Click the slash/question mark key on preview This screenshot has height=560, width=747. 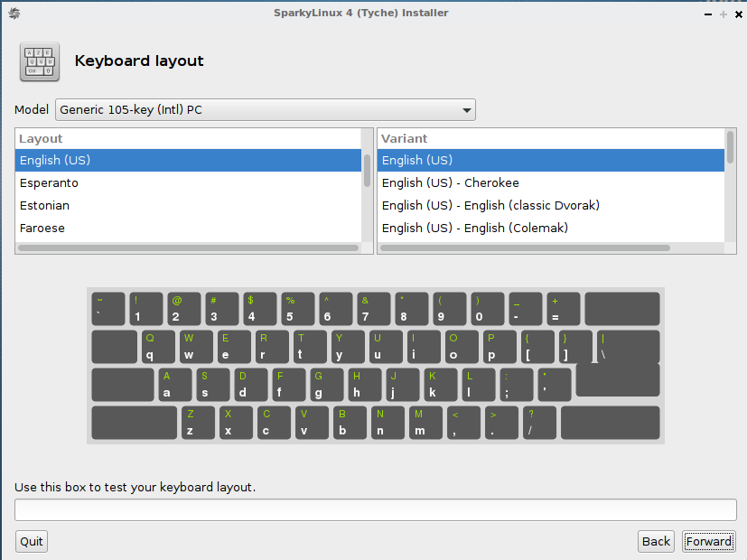click(540, 423)
